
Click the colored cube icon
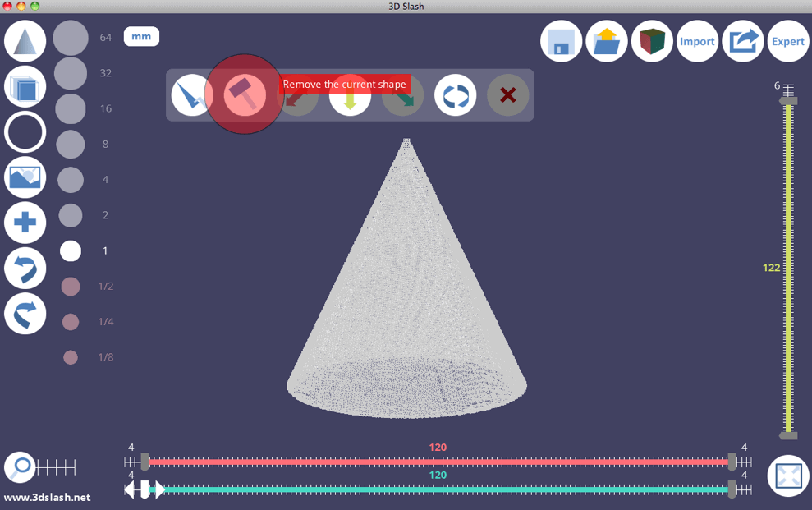[x=652, y=42]
